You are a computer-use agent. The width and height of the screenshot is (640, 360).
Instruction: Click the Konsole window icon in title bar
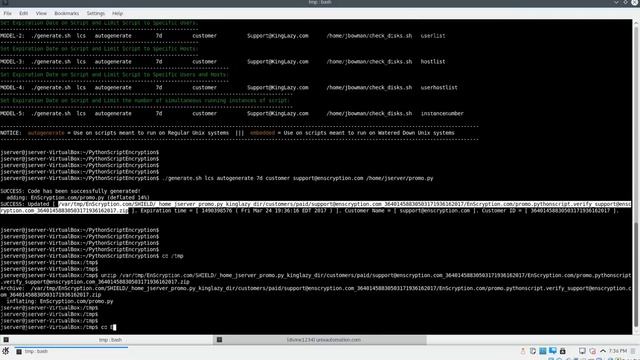tap(5, 2)
